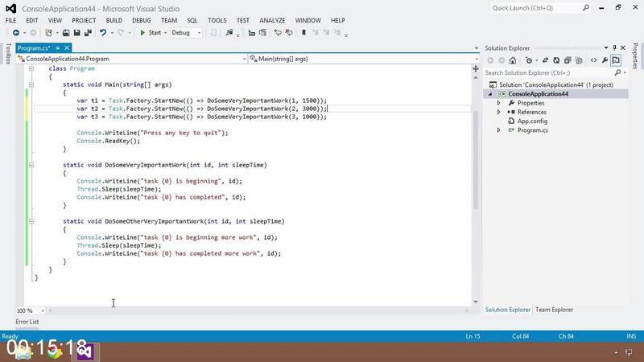Open the VIEW menu
This screenshot has width=644, height=362.
(55, 20)
